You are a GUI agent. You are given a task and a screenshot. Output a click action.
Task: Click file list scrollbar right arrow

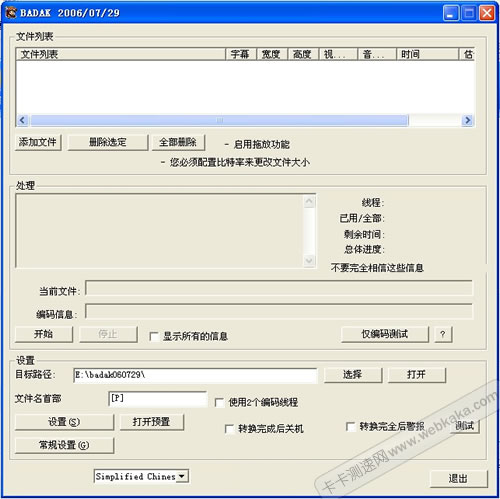point(468,120)
